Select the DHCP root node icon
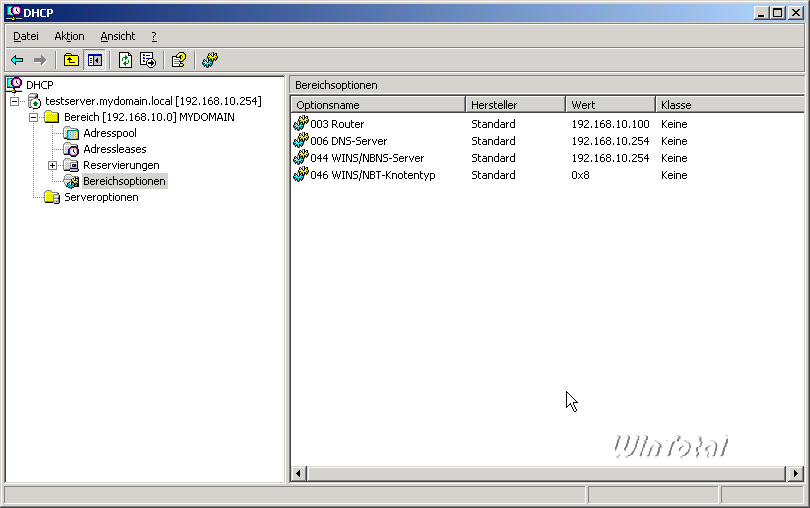 click(14, 84)
